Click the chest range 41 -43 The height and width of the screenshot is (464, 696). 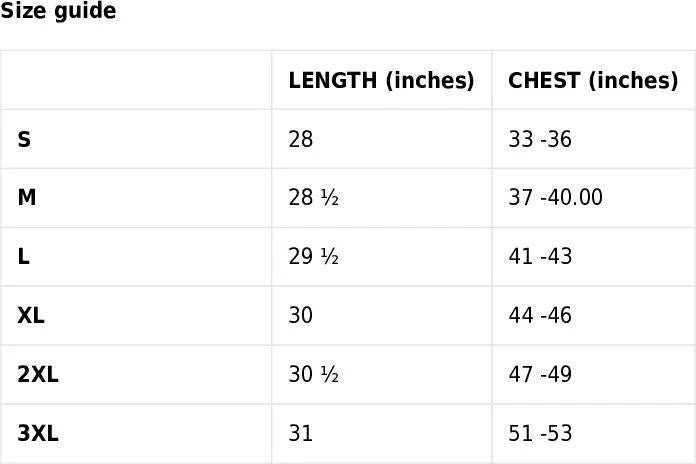pos(540,257)
